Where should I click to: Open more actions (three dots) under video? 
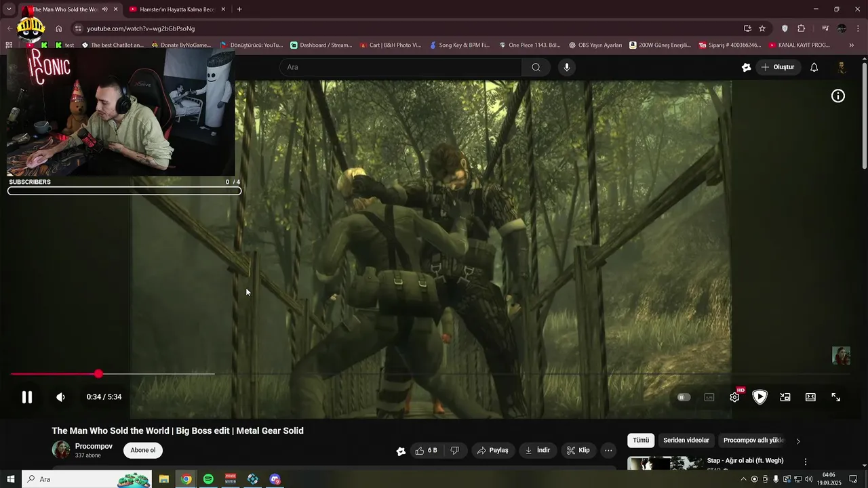608,450
